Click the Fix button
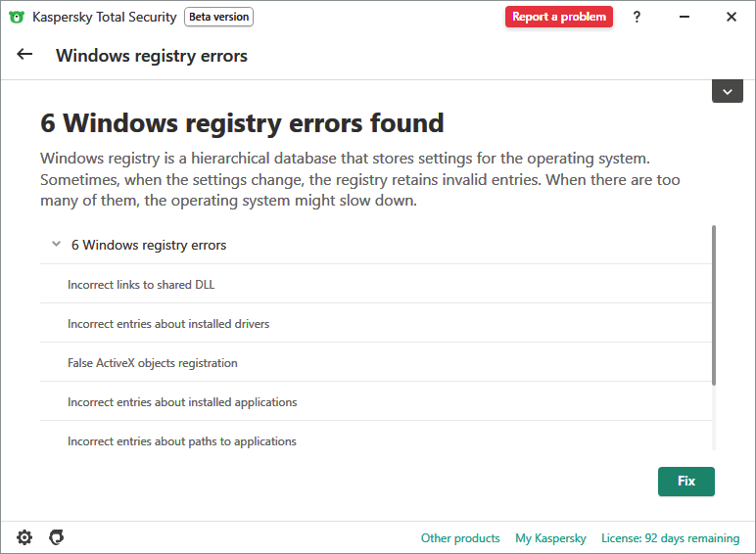The image size is (756, 554). pos(686,482)
